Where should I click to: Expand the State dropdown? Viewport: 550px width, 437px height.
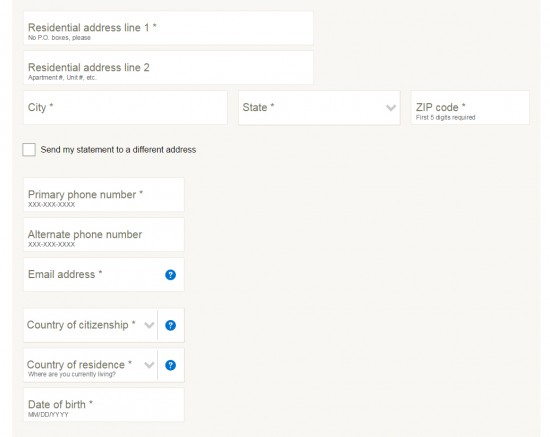click(x=319, y=108)
